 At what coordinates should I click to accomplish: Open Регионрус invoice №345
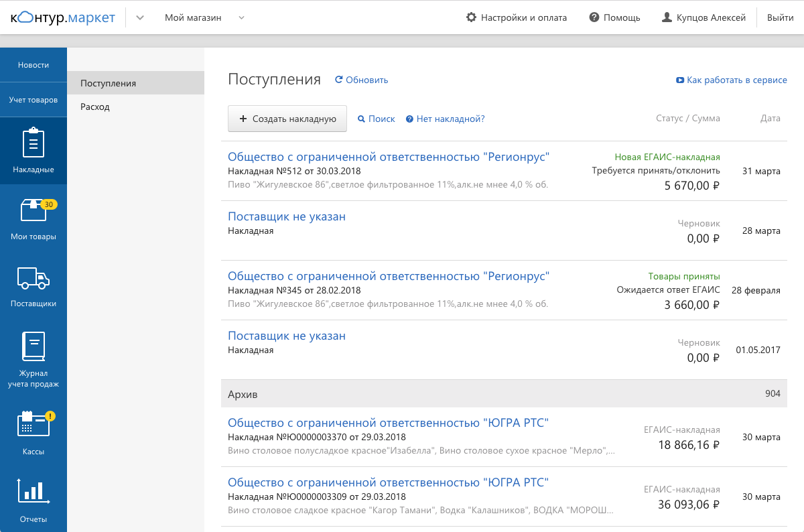(389, 276)
